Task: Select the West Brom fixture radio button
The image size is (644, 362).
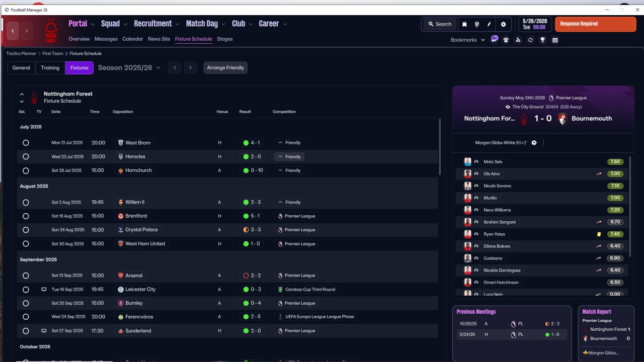Action: coord(26,143)
